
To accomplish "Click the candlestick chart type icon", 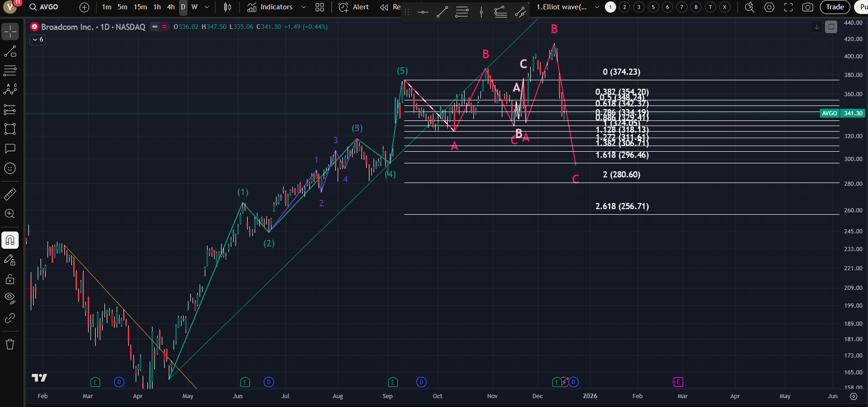I will point(228,7).
